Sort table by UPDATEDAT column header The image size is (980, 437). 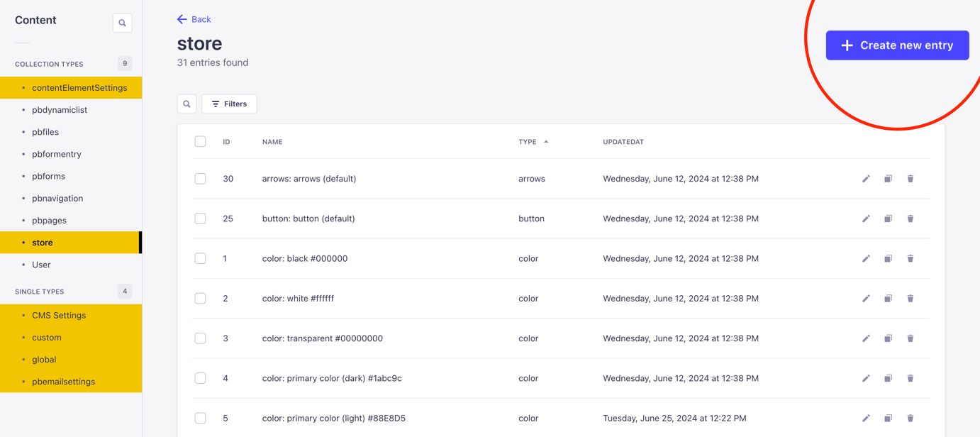coord(623,142)
